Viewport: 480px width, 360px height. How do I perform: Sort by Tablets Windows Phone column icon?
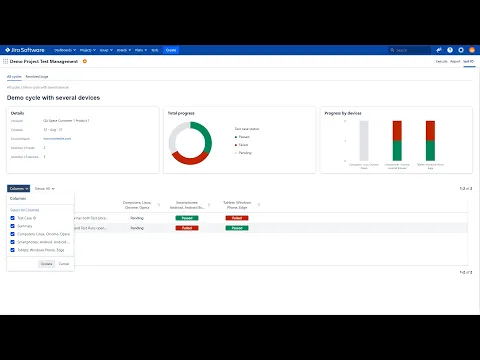click(x=259, y=205)
